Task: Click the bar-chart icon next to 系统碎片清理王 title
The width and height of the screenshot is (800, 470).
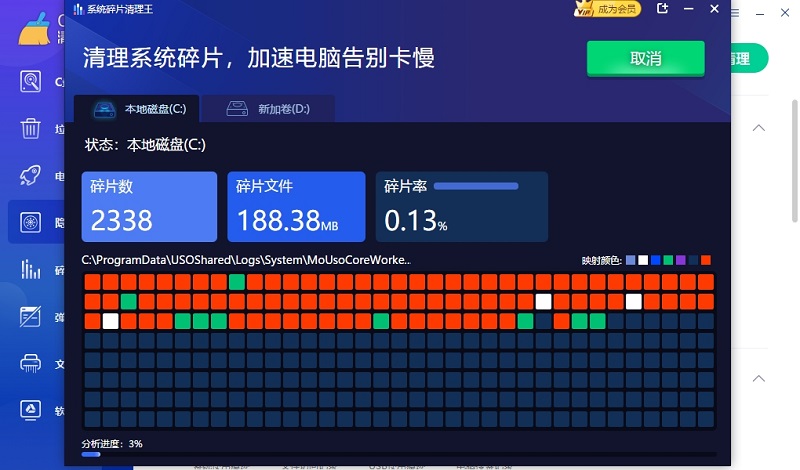Action: click(x=79, y=9)
